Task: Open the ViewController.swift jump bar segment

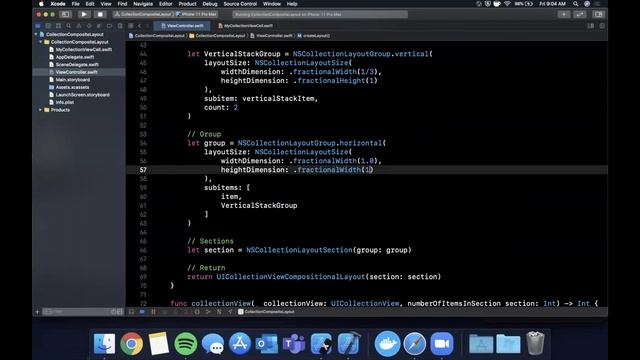Action: pyautogui.click(x=271, y=36)
